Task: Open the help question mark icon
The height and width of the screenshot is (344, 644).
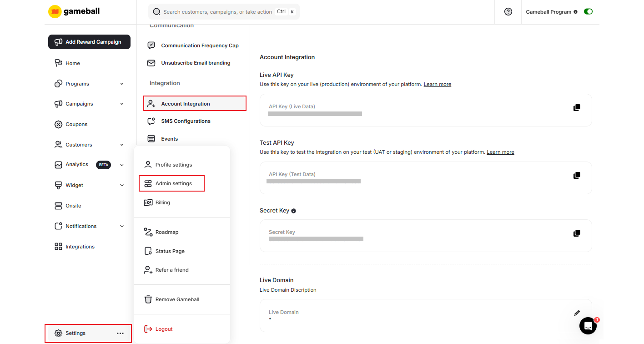Action: coord(508,11)
